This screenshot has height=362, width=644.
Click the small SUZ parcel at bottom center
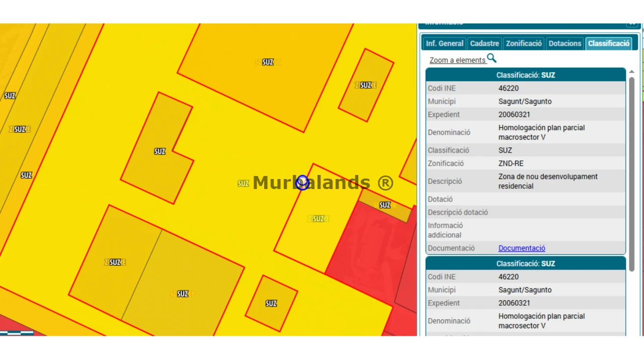tap(271, 303)
